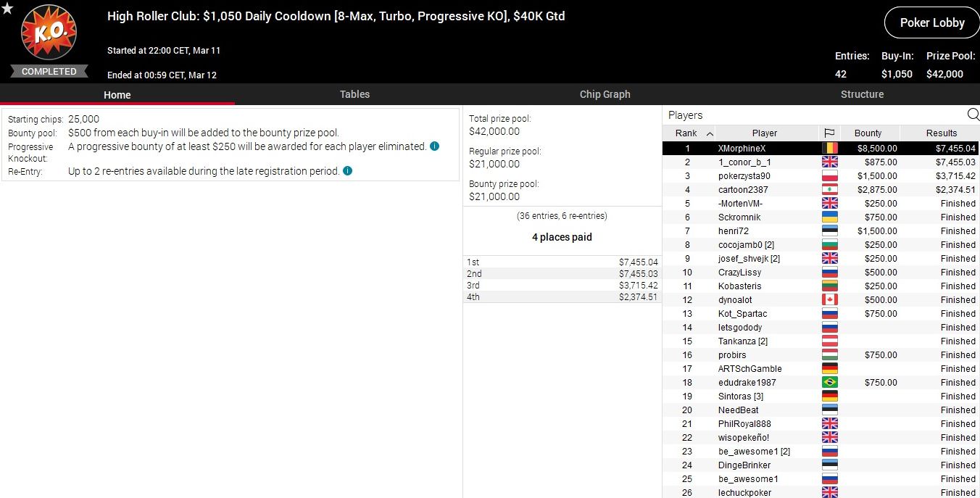
Task: Open the Chip Graph tab
Action: coord(605,94)
